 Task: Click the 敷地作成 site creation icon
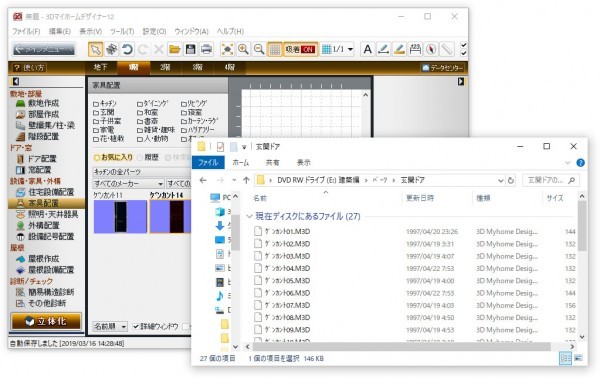[21, 103]
